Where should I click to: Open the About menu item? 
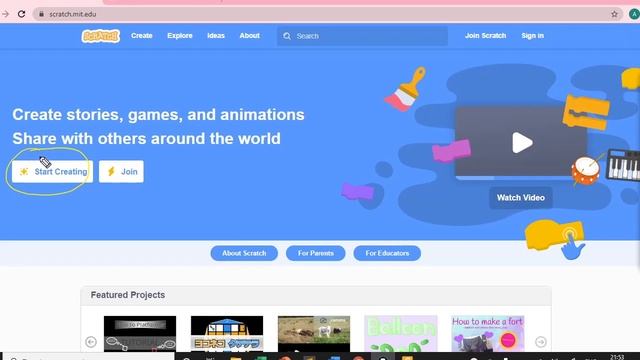click(249, 36)
